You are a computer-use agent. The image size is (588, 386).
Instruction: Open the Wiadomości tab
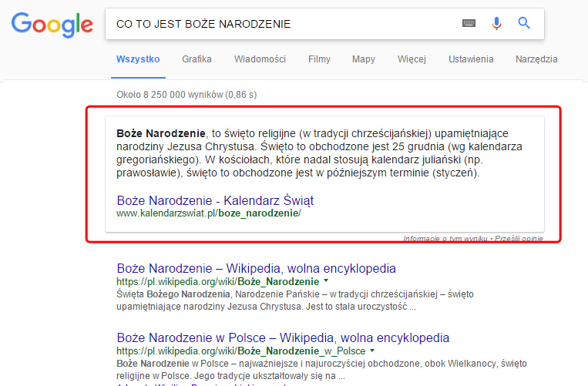pyautogui.click(x=260, y=59)
